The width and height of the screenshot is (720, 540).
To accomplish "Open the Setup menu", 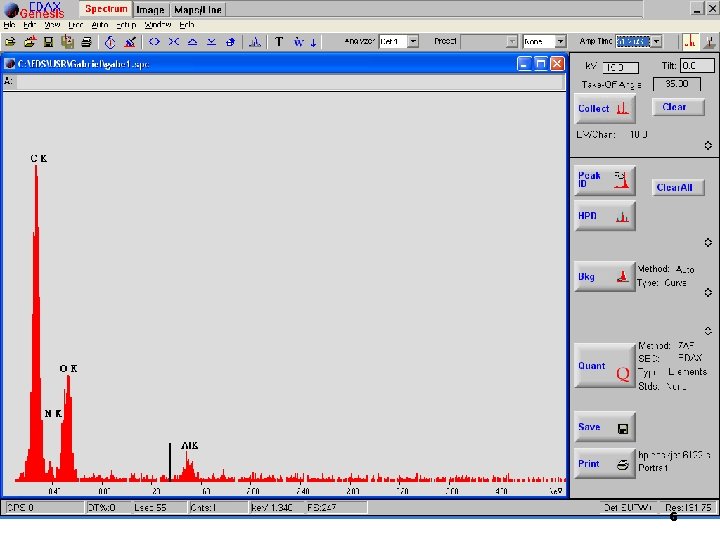I will pos(126,25).
